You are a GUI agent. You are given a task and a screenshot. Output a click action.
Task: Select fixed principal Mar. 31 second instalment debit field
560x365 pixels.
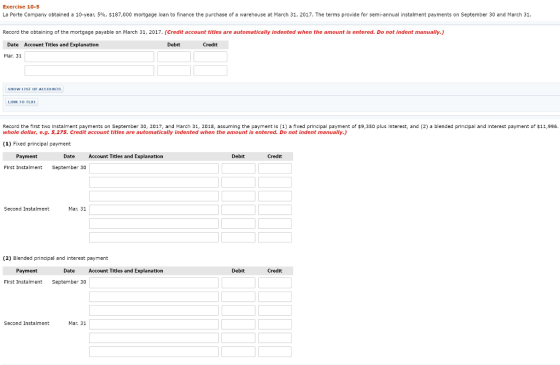click(x=238, y=210)
